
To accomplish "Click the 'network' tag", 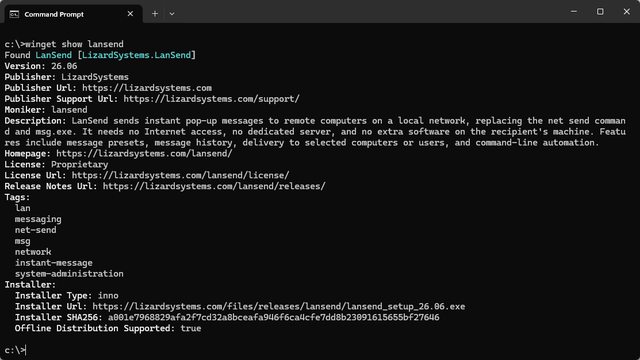I will 33,252.
